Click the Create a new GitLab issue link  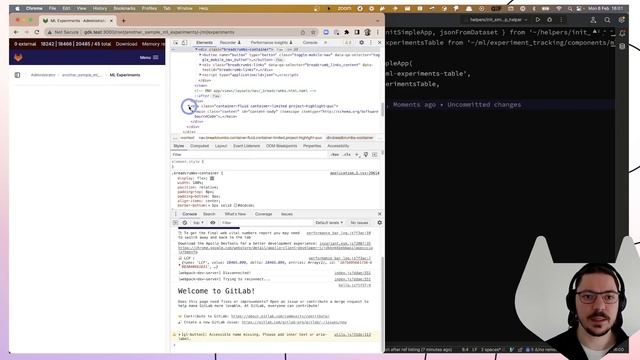pyautogui.click(x=294, y=322)
